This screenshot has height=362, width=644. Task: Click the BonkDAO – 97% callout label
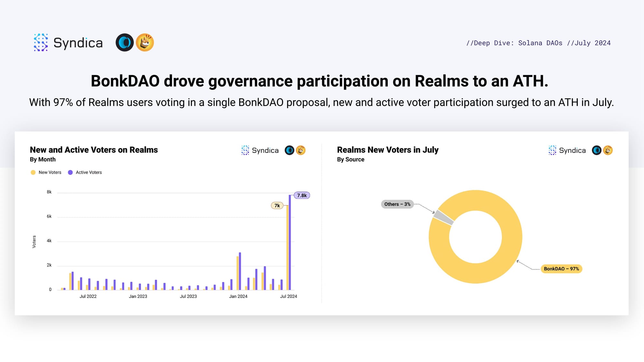561,269
